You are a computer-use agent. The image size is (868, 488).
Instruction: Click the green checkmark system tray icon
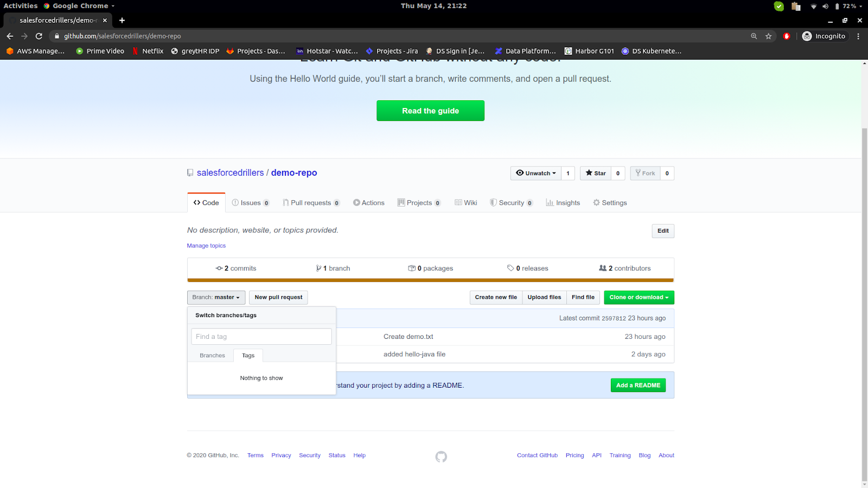point(779,6)
